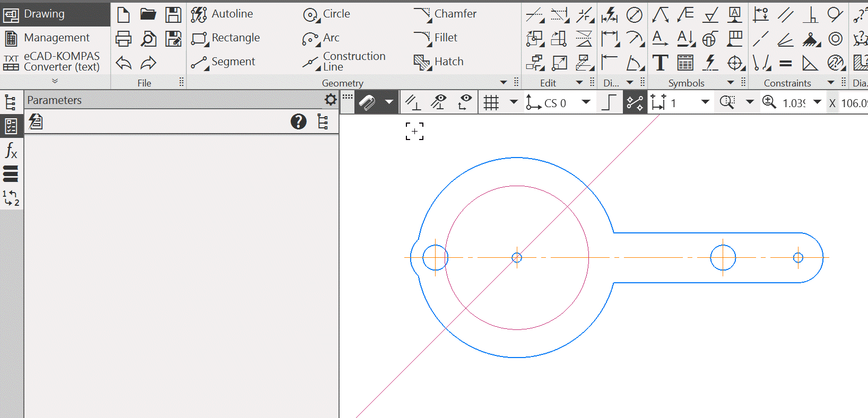Open the print preview icon

click(x=149, y=39)
